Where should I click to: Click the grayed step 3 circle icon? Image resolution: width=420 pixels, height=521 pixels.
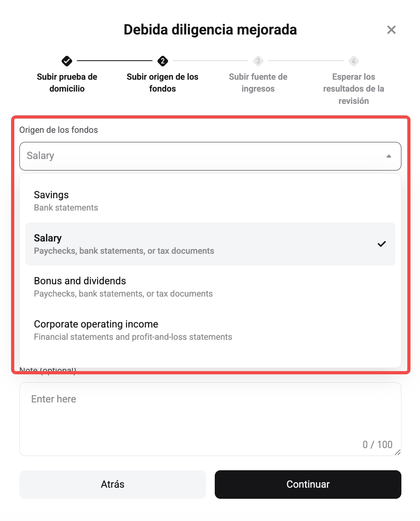pos(258,61)
